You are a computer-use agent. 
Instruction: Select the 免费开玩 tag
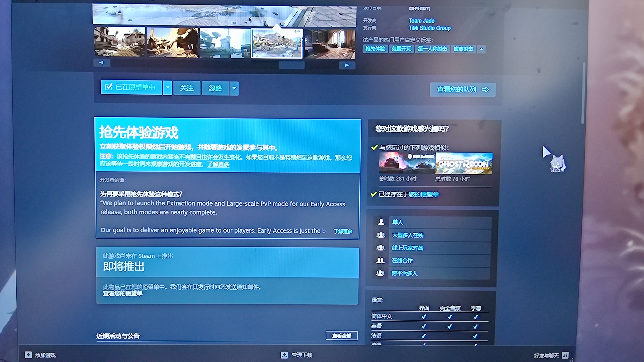click(x=401, y=49)
